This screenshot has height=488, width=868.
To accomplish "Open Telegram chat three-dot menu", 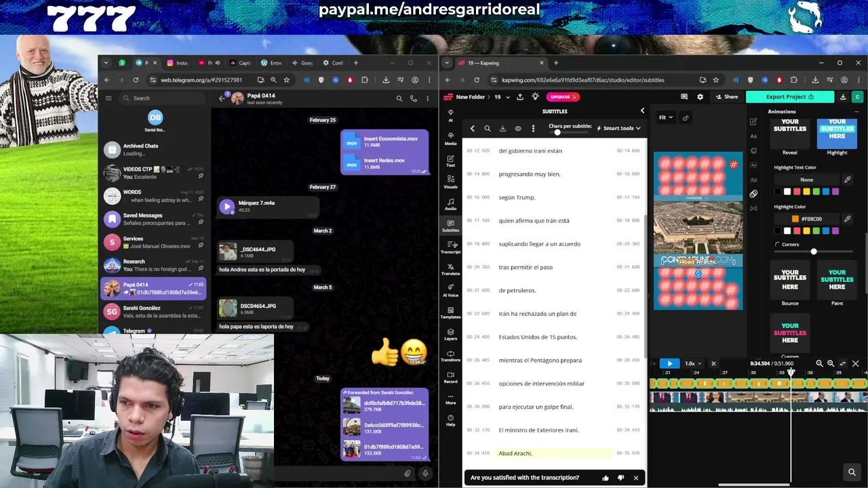I will (427, 98).
